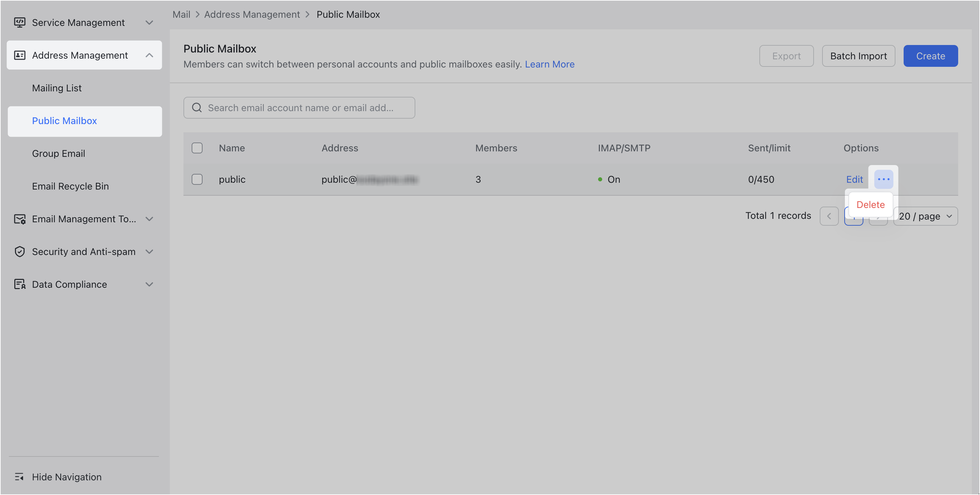Open the three-dot options menu for public mailbox
The height and width of the screenshot is (495, 980).
pyautogui.click(x=884, y=179)
